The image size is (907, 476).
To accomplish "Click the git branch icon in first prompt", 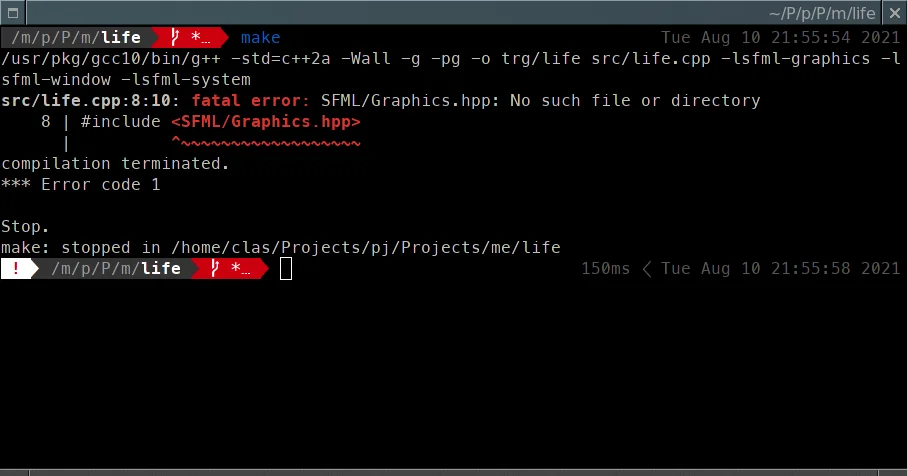I will click(176, 38).
